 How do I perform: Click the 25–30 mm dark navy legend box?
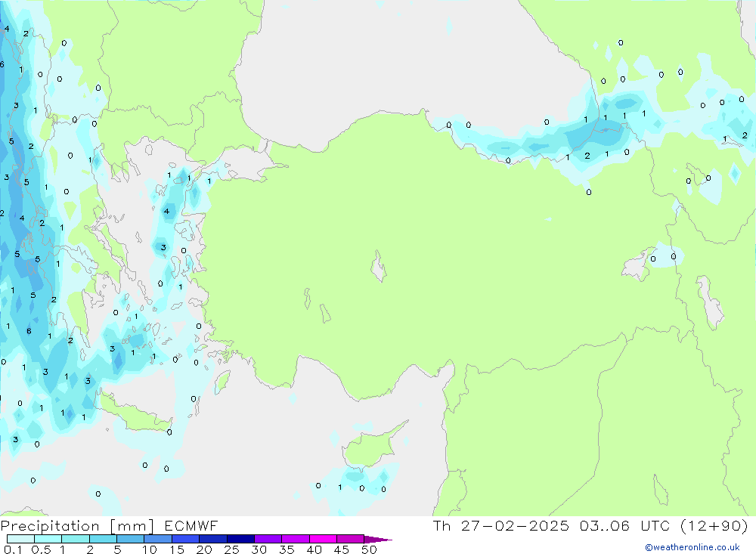(x=240, y=539)
